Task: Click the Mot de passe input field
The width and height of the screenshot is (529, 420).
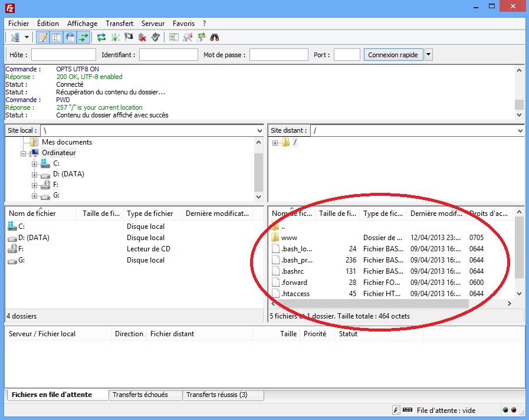Action: click(279, 55)
